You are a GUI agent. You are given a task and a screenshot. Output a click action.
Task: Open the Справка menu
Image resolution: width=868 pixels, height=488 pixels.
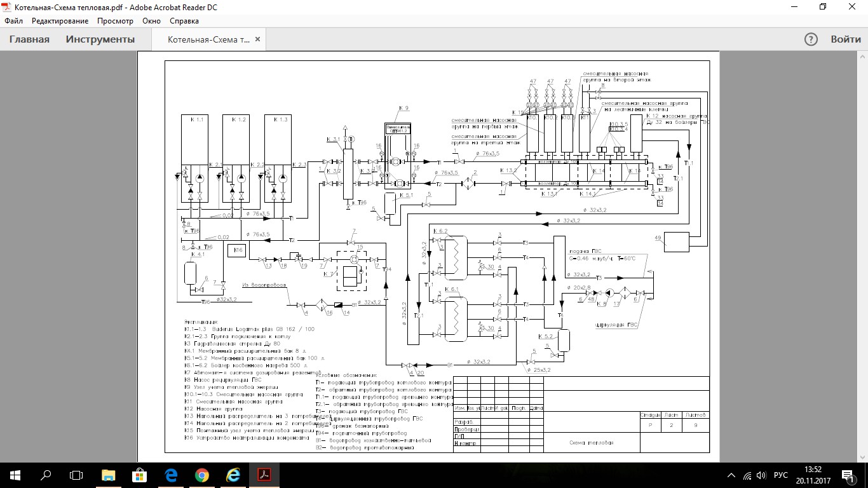(x=184, y=21)
